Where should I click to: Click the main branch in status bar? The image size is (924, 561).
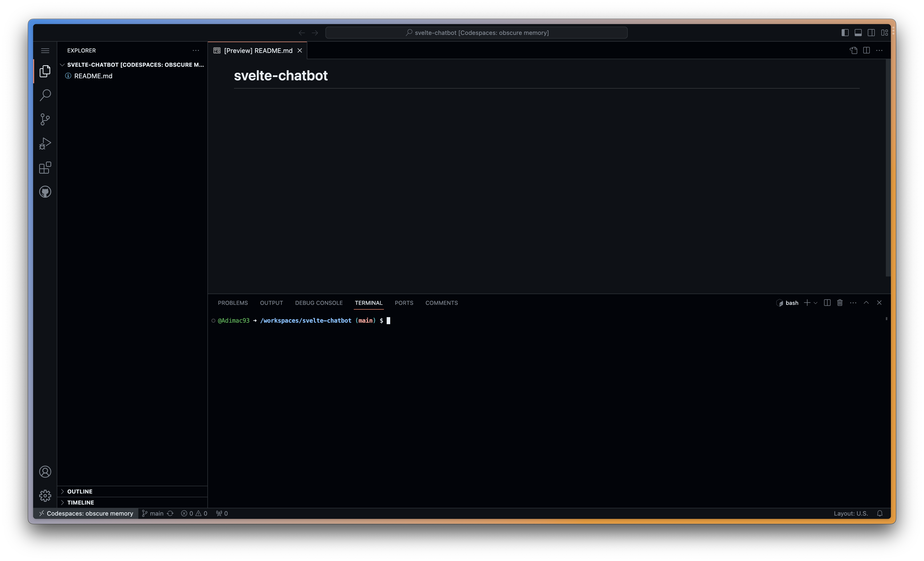(153, 513)
